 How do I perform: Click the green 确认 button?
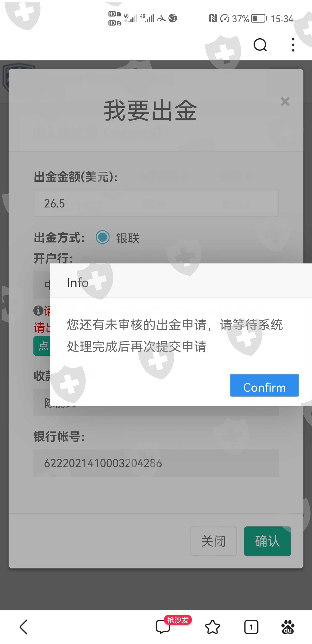point(267,541)
